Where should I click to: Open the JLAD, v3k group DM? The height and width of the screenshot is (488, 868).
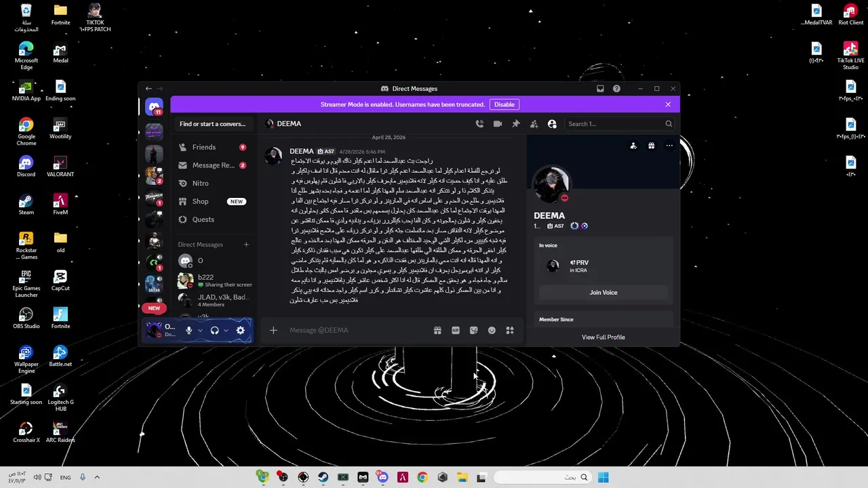tap(212, 300)
